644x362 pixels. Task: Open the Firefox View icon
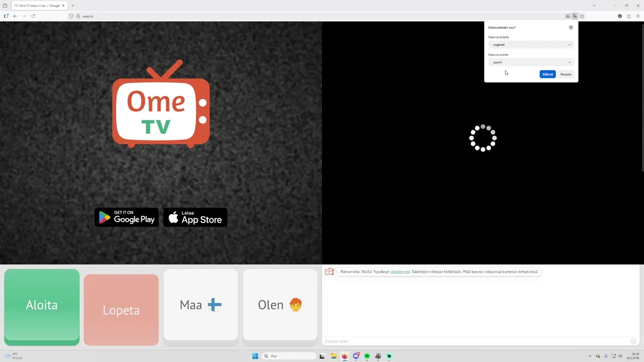[5, 6]
